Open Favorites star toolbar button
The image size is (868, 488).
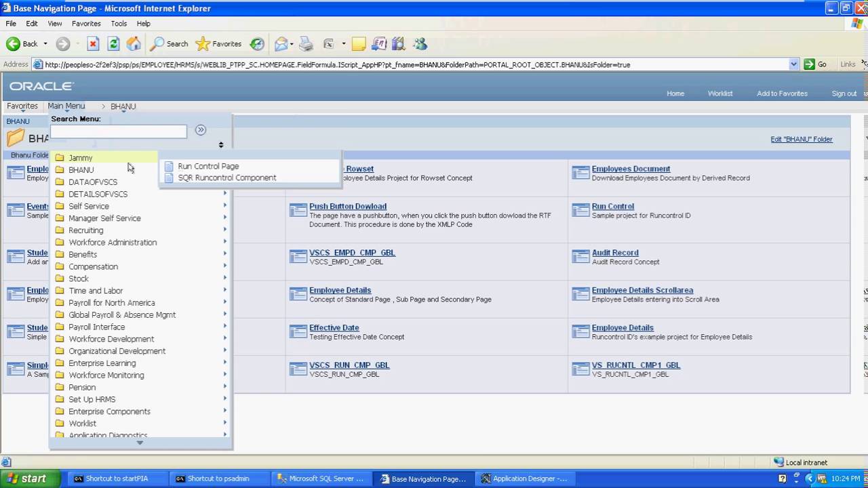click(x=218, y=44)
